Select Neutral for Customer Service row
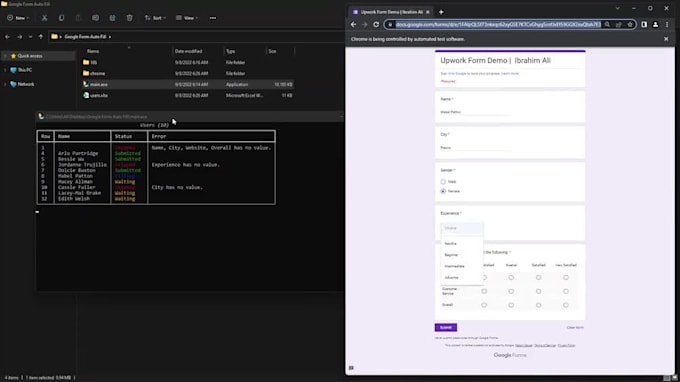Screen dimensions: 680x382 point(511,291)
